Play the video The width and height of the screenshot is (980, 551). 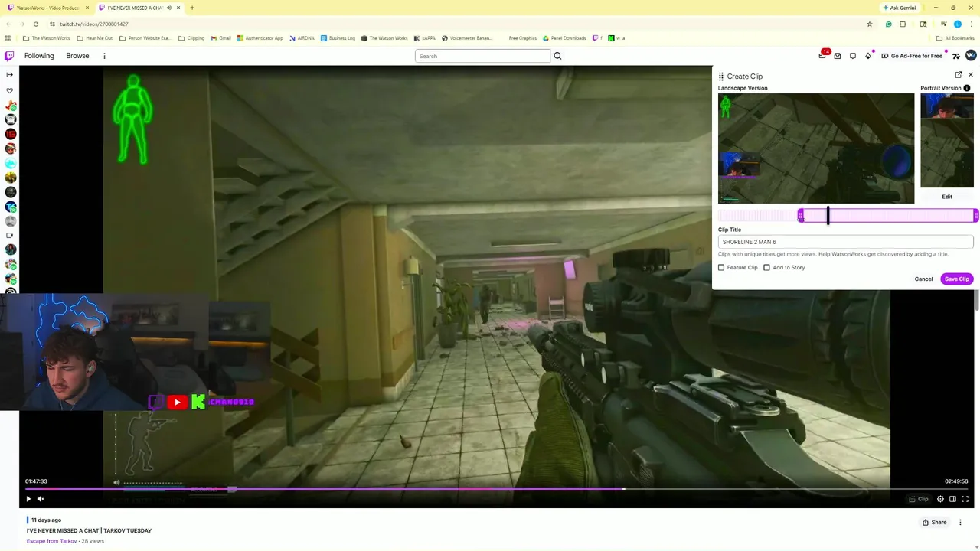click(x=28, y=499)
